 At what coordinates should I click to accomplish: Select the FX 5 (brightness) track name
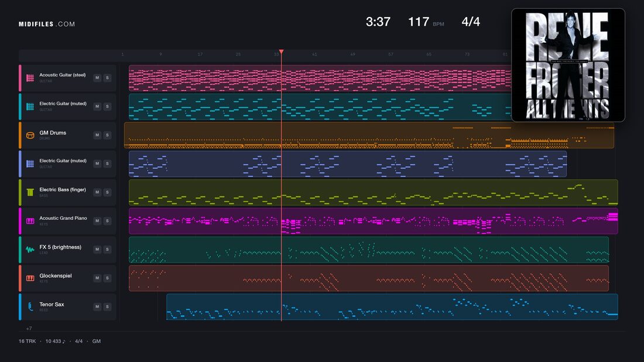click(60, 247)
